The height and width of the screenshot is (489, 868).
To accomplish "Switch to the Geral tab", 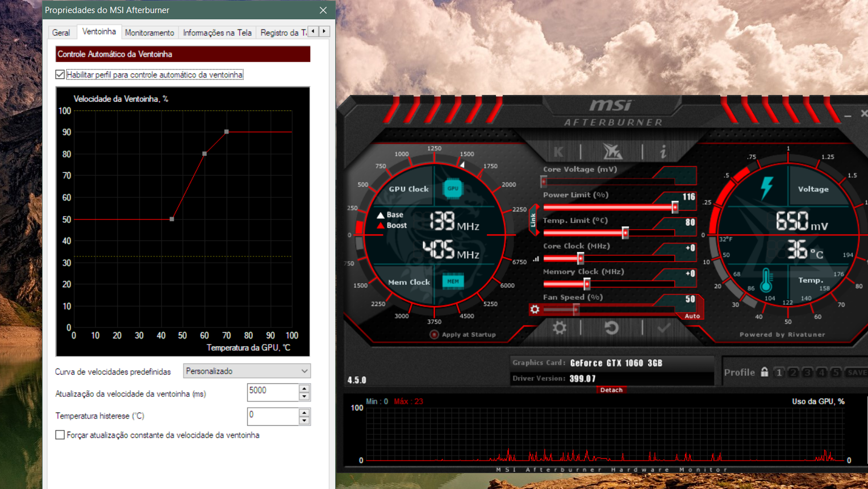I will (61, 33).
